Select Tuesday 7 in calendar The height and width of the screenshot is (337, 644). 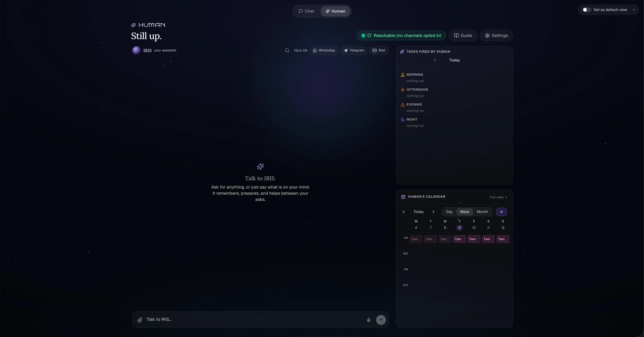pos(430,228)
